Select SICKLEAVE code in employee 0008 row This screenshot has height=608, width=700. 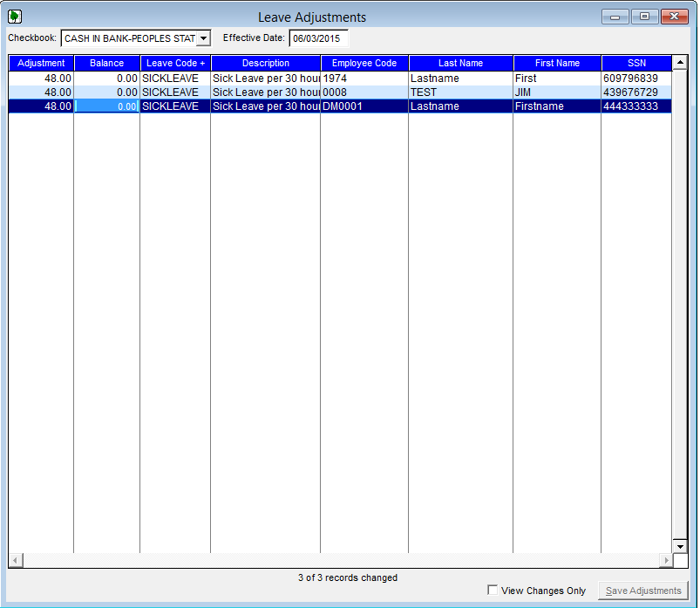[175, 92]
